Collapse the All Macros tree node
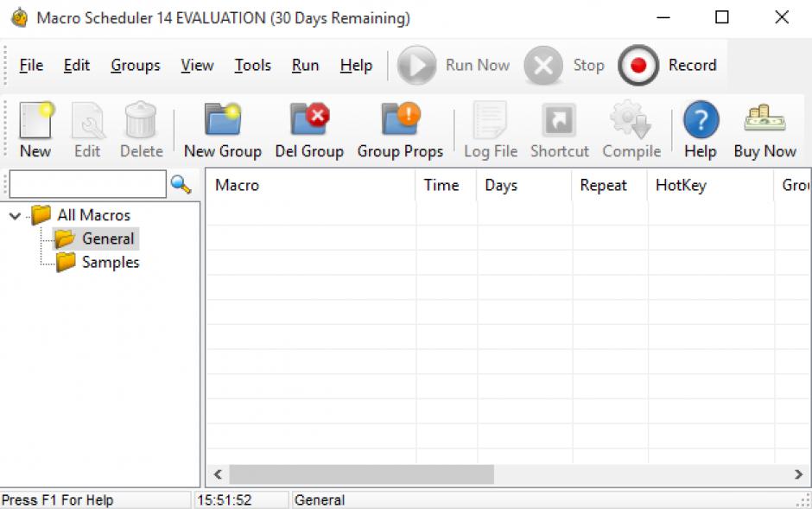812x509 pixels. click(15, 215)
